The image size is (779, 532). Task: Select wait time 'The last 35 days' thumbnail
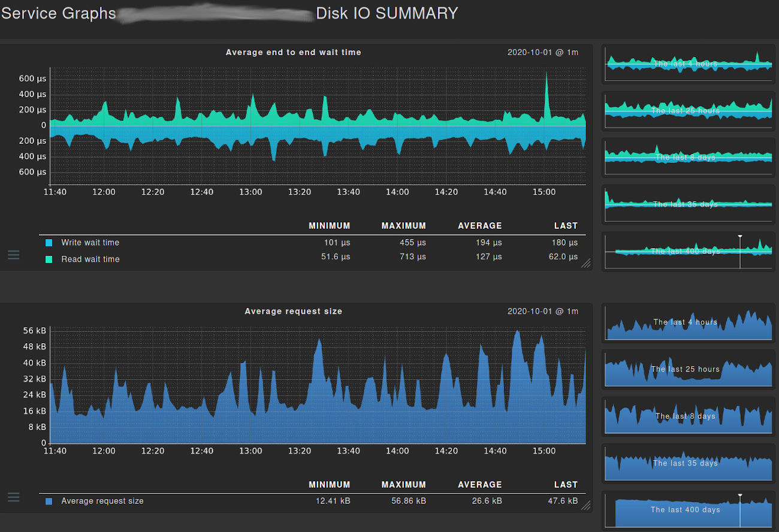tap(689, 204)
